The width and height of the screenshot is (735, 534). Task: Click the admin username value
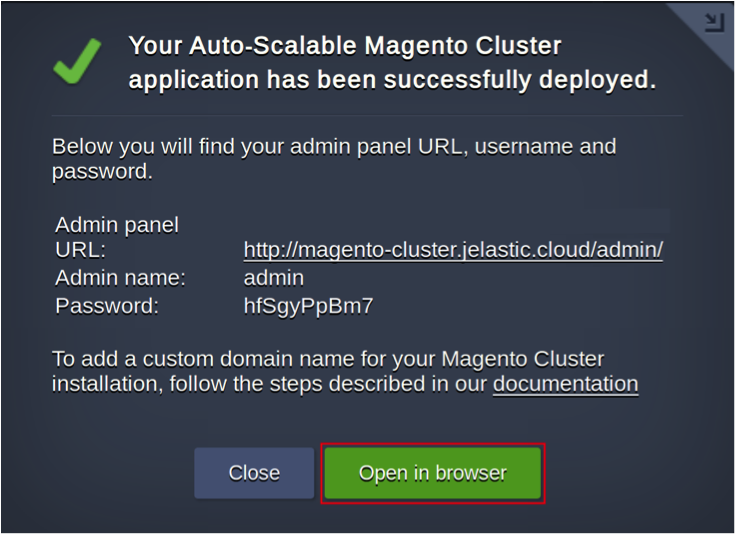tap(273, 278)
